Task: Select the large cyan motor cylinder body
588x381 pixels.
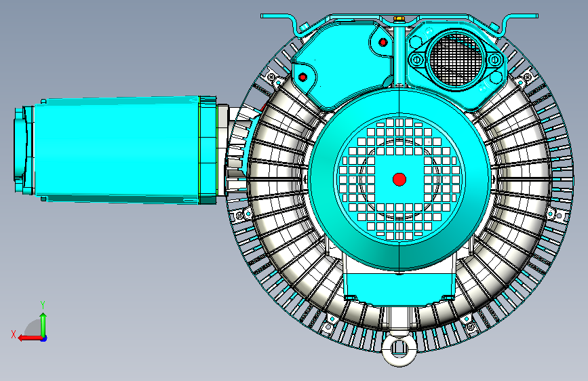Action: (116, 150)
